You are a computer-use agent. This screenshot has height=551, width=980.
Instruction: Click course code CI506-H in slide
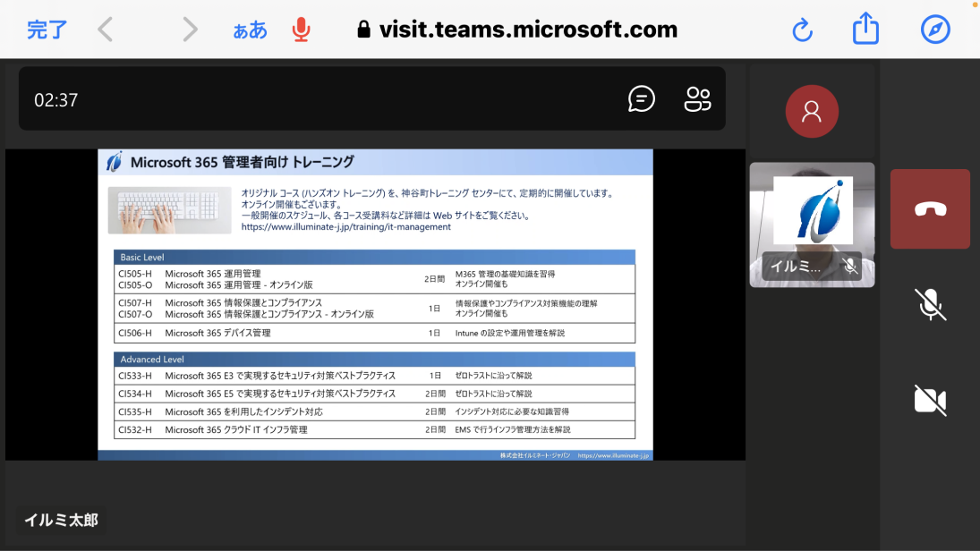[135, 333]
